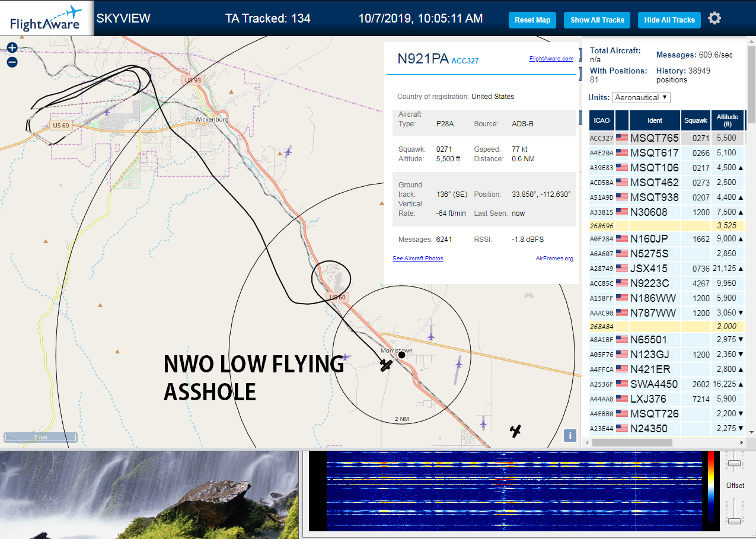Click the aircraft list scrollbar down arrow

[751, 433]
